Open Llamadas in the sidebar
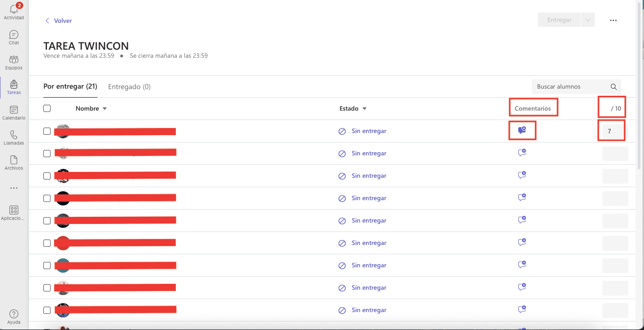644x330 pixels. pyautogui.click(x=14, y=135)
